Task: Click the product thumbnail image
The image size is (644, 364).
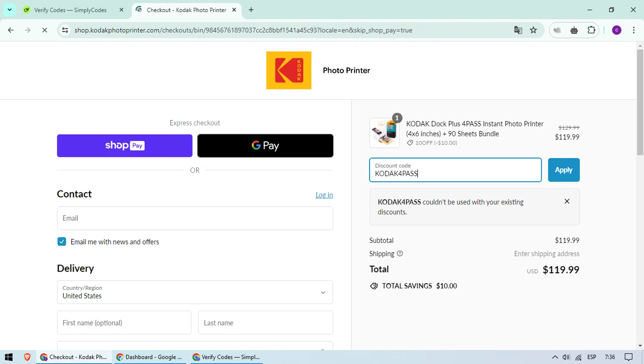Action: (385, 133)
